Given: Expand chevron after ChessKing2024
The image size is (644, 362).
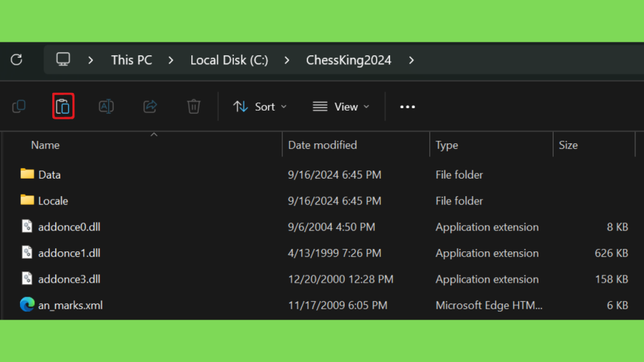Looking at the screenshot, I should point(411,60).
